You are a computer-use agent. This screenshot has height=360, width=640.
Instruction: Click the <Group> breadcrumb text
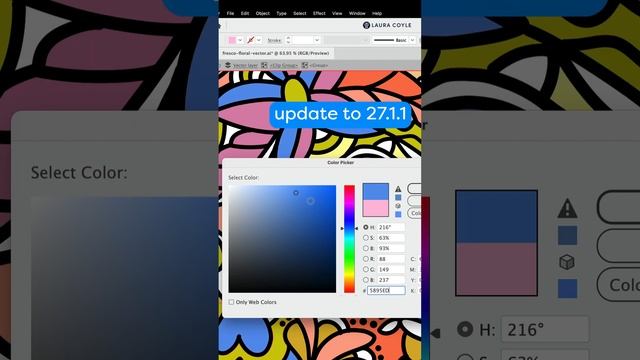(319, 65)
